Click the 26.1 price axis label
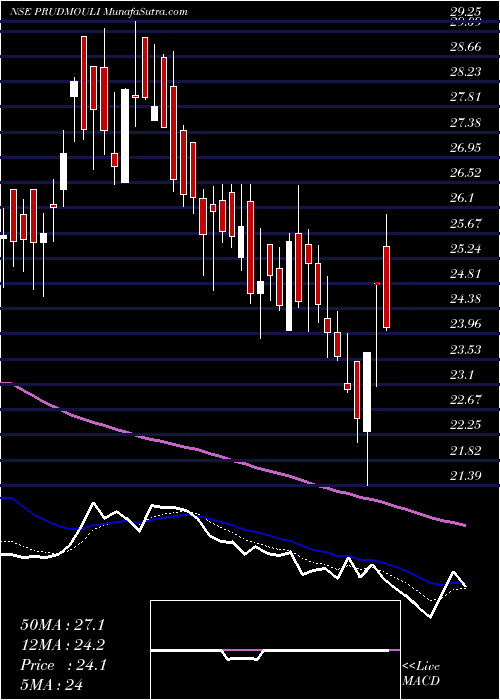The width and height of the screenshot is (500, 700). point(462,198)
